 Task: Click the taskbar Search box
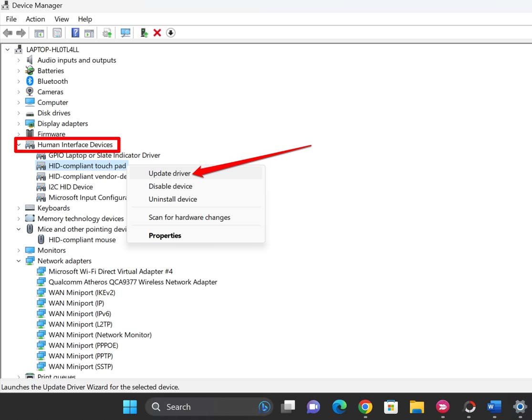click(x=209, y=407)
